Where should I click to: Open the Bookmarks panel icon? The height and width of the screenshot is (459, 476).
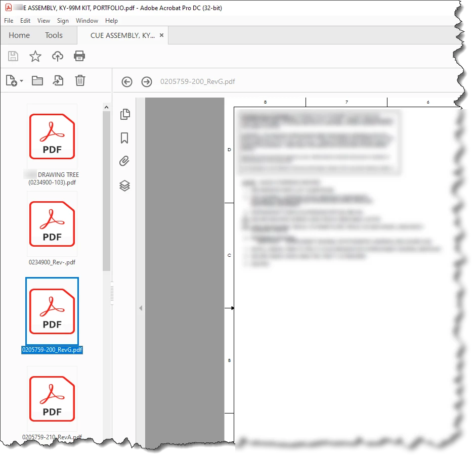124,138
